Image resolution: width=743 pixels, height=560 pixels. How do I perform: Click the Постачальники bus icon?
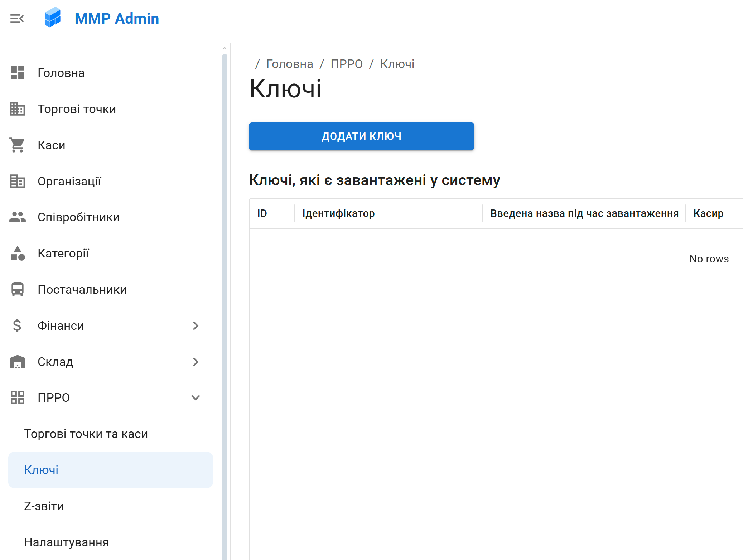click(x=17, y=289)
